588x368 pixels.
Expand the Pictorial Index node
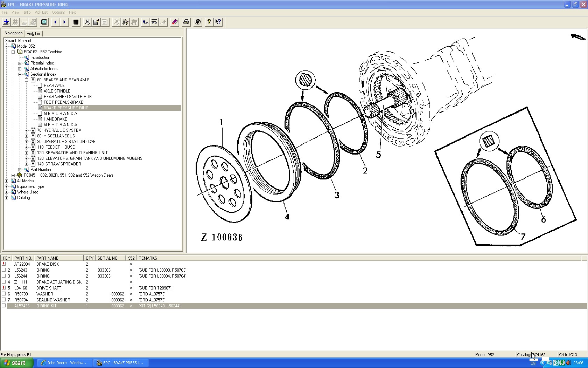pos(20,63)
